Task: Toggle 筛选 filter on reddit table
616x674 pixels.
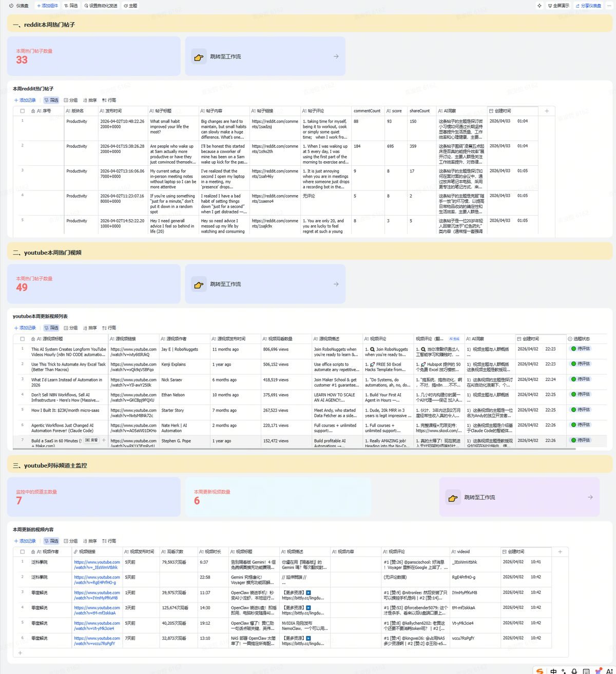Action: (51, 100)
